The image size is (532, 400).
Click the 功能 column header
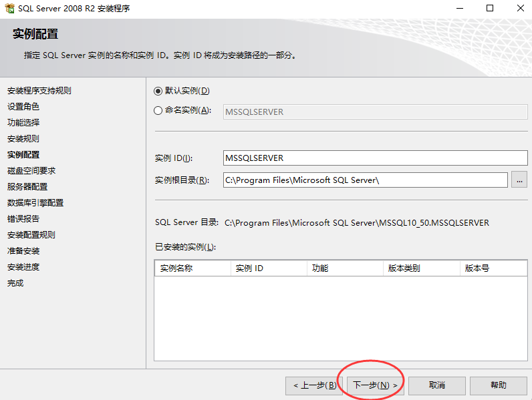click(x=346, y=268)
